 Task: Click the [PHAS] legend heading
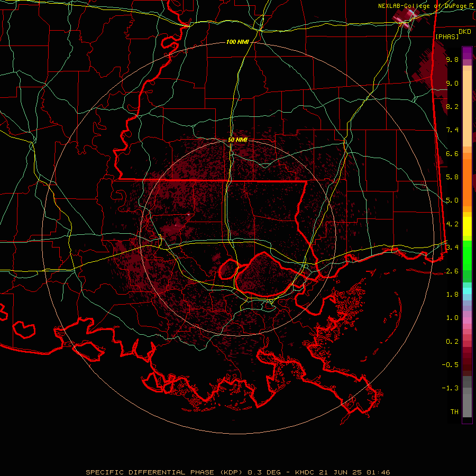point(447,36)
